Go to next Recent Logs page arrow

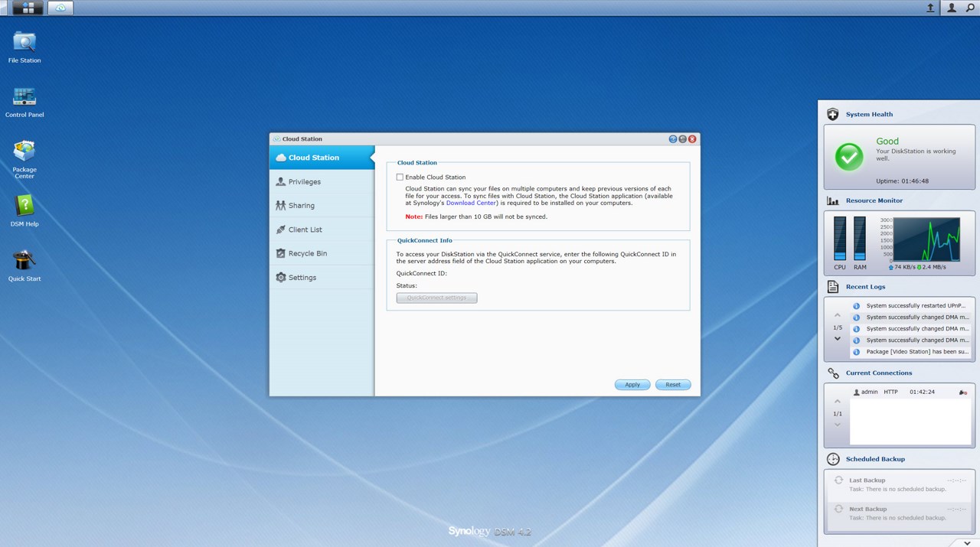click(838, 339)
